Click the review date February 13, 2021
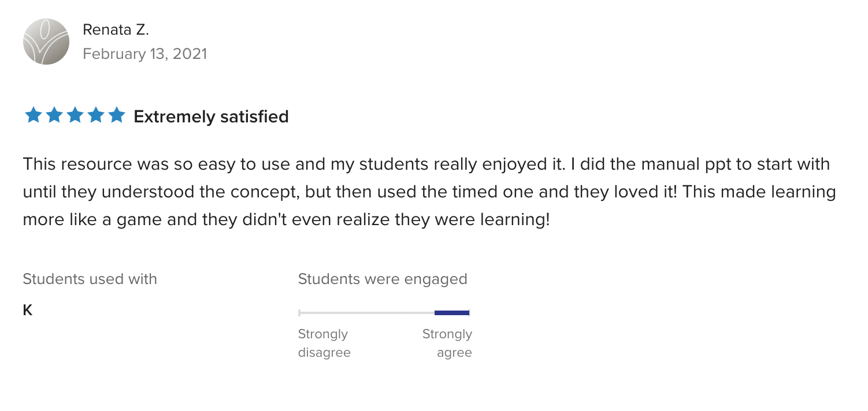 pyautogui.click(x=144, y=54)
